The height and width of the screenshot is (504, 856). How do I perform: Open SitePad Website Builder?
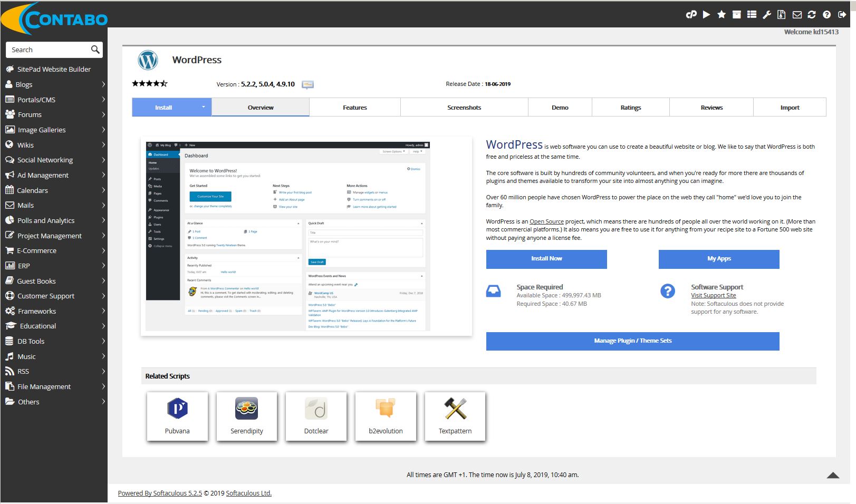coord(54,69)
